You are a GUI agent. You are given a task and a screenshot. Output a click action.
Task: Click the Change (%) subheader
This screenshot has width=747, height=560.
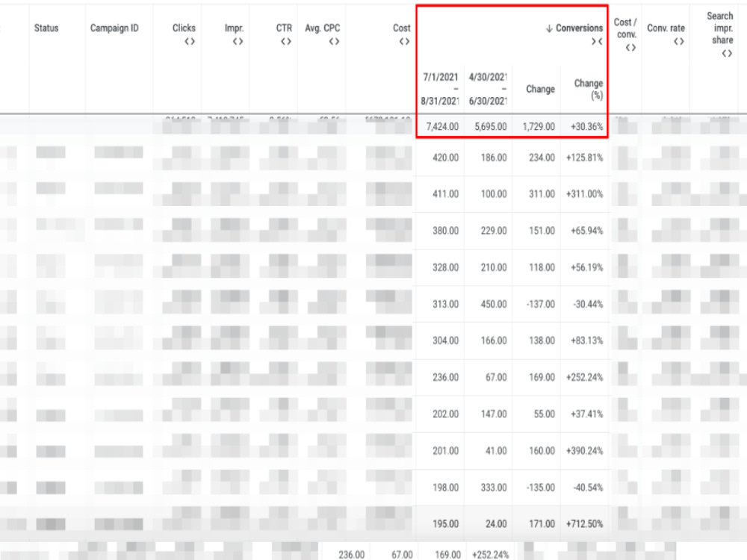pos(589,89)
